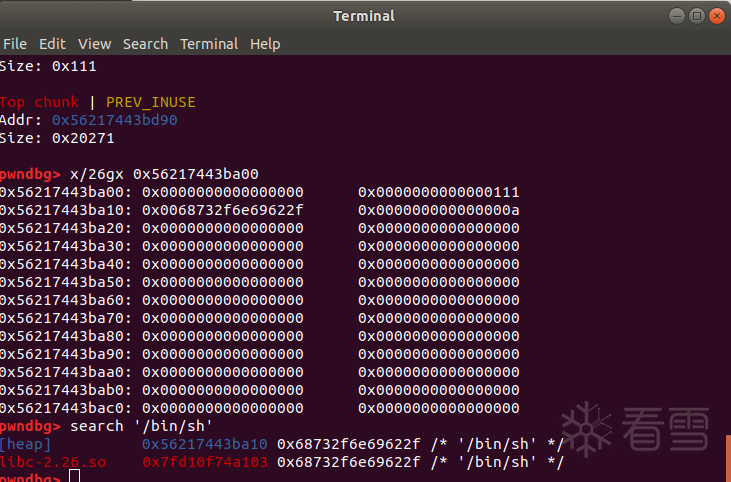Open the File menu

pos(15,44)
